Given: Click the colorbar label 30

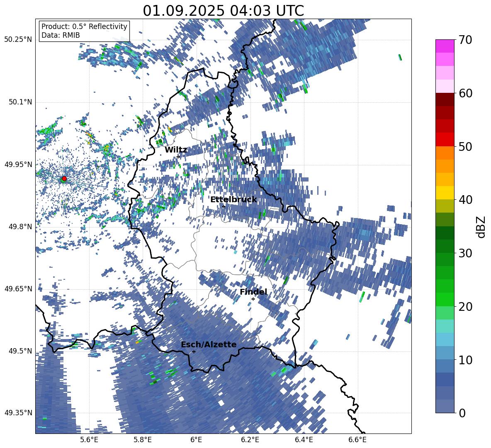Looking at the screenshot, I should coord(465,253).
